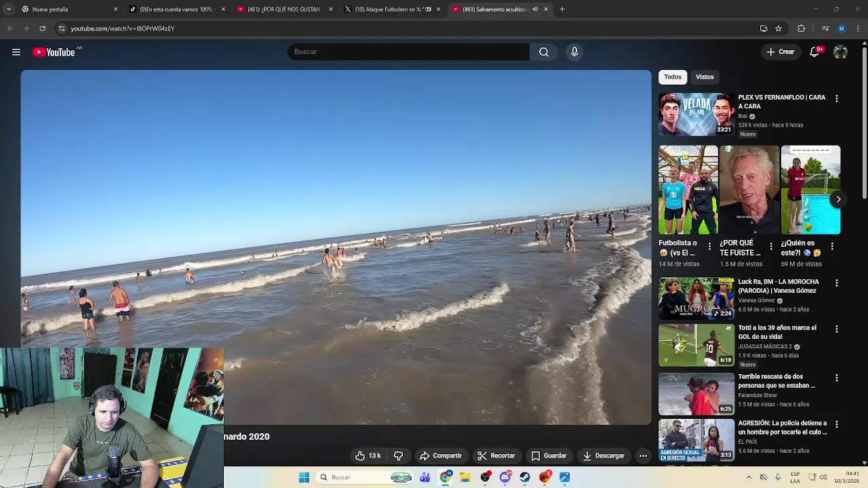Open more actions ellipsis under the video
The width and height of the screenshot is (868, 488).
point(643,456)
